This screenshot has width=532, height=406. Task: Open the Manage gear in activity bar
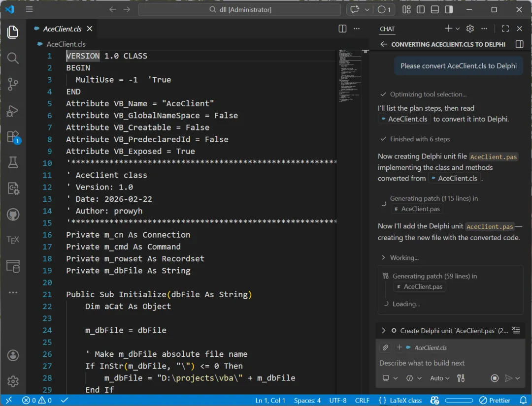tap(13, 381)
